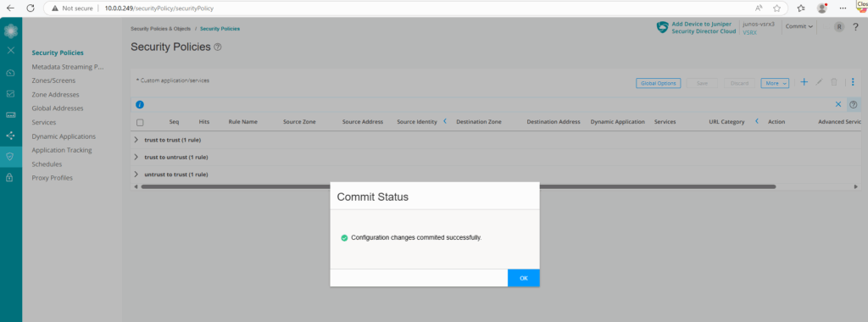This screenshot has height=322, width=868.
Task: Open the question mark help icon in header
Action: click(x=855, y=26)
